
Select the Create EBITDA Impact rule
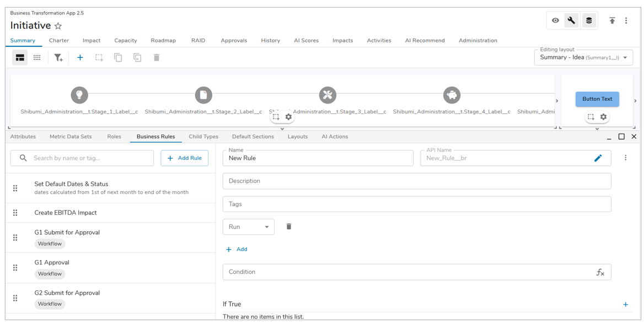tap(66, 213)
